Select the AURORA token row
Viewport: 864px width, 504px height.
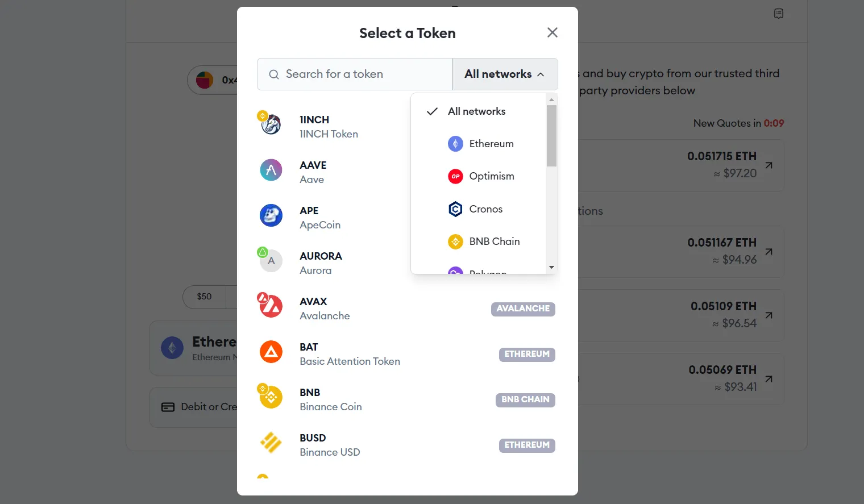[x=330, y=263]
